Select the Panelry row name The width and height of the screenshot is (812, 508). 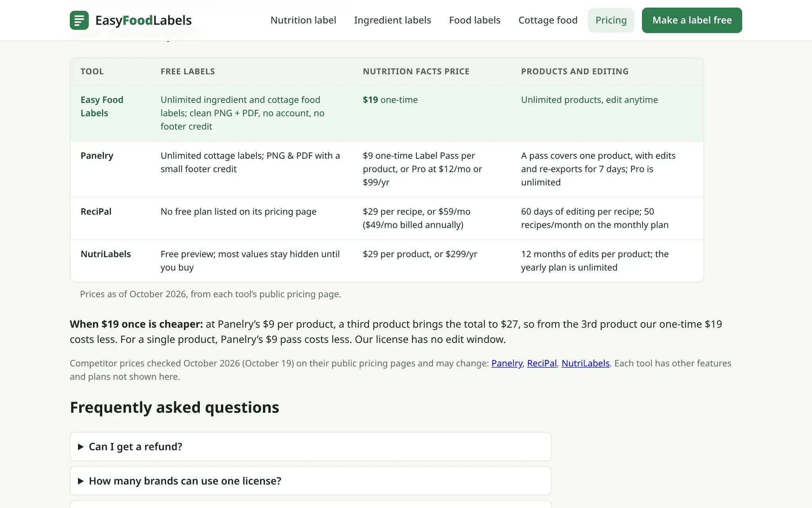(97, 156)
